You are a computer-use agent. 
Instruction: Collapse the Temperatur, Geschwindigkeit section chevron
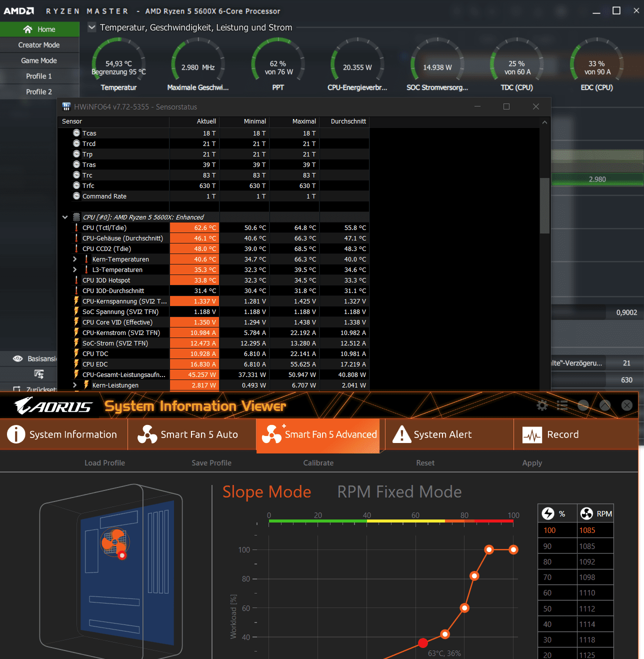92,27
